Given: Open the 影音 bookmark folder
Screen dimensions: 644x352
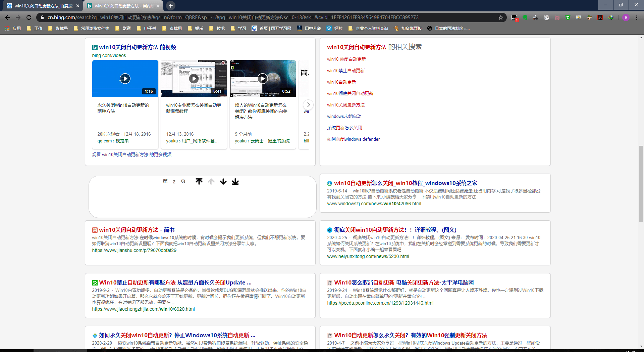Looking at the screenshot, I should (123, 29).
